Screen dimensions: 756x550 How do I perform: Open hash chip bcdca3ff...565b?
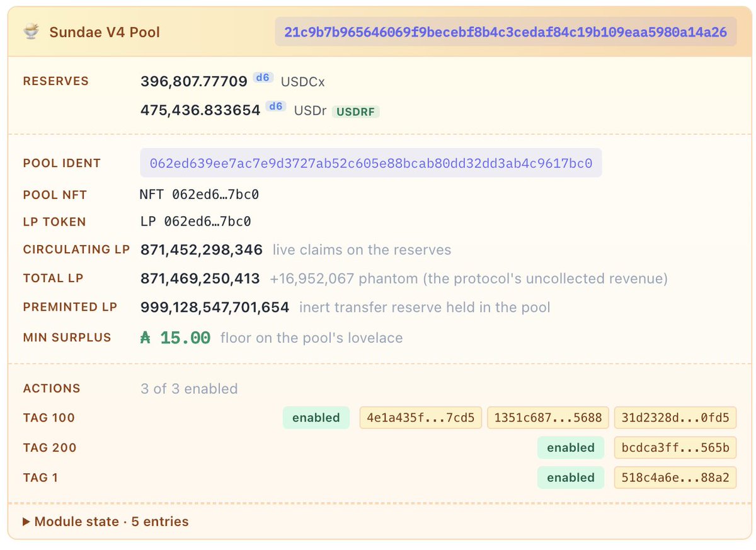tap(675, 447)
